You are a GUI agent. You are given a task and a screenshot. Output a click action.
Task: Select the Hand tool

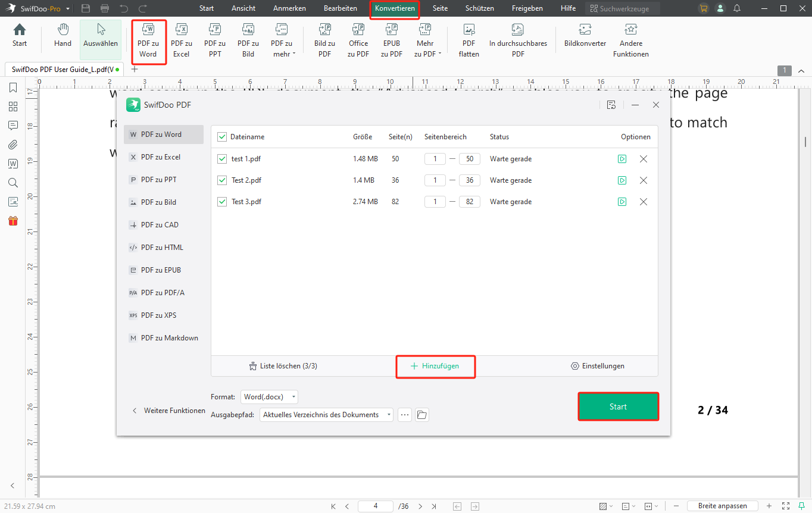click(x=63, y=36)
